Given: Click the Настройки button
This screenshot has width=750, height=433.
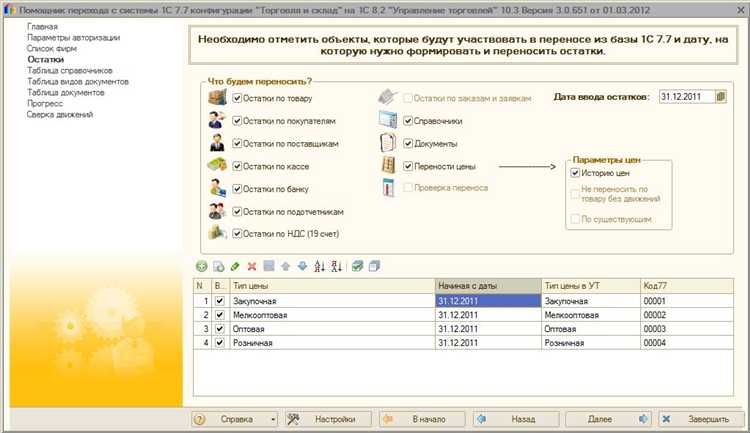Looking at the screenshot, I should (326, 420).
